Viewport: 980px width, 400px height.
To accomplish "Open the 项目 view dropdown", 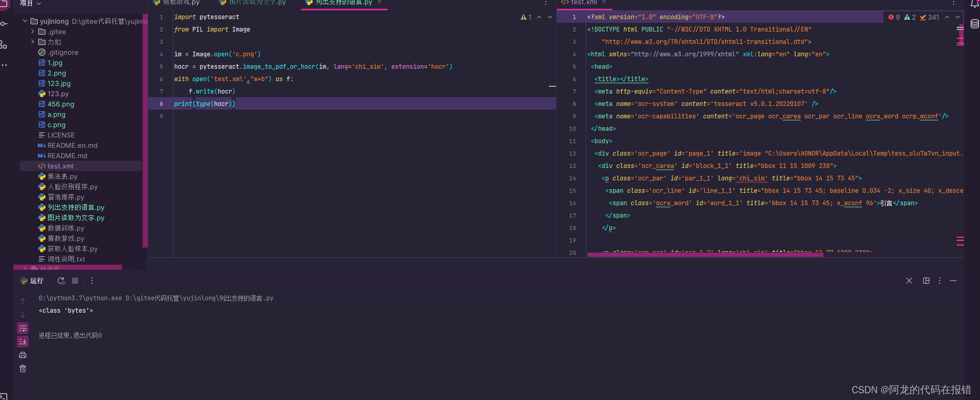I will click(x=30, y=3).
